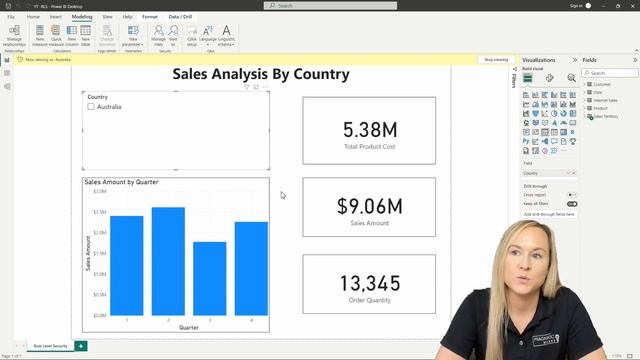Image resolution: width=640 pixels, height=360 pixels.
Task: Click the Stop viewing button
Action: pos(496,60)
